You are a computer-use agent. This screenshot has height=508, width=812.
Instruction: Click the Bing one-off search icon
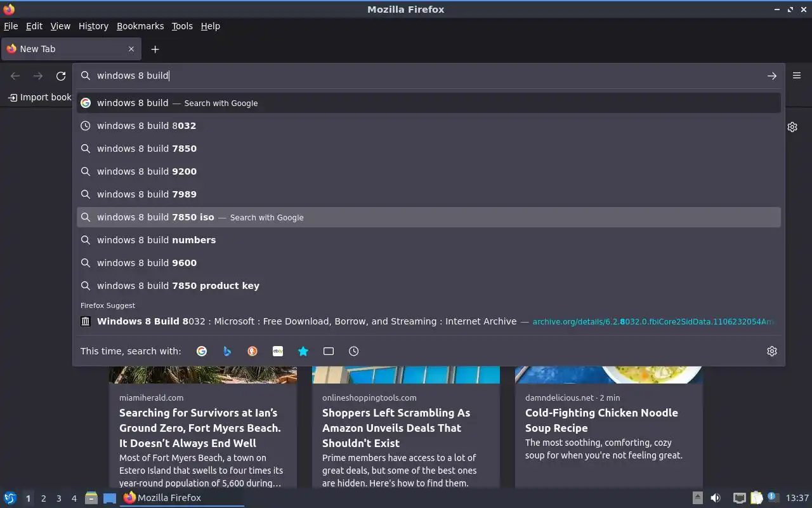[x=227, y=351]
